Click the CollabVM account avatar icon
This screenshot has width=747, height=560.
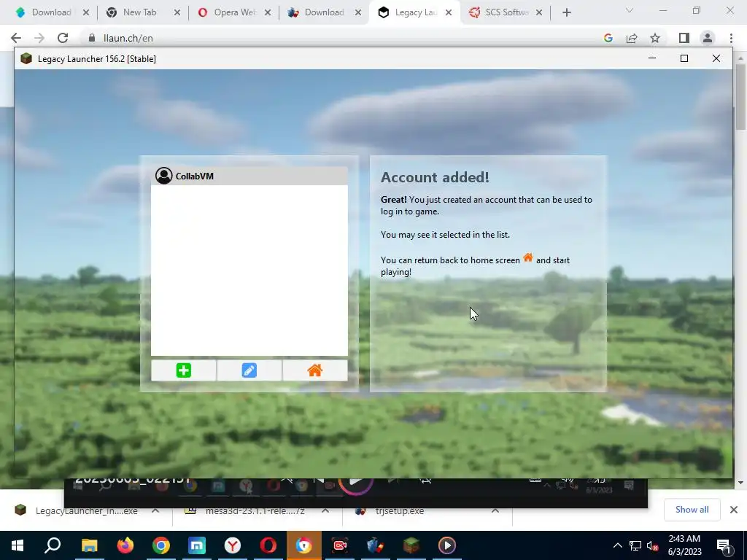click(164, 176)
